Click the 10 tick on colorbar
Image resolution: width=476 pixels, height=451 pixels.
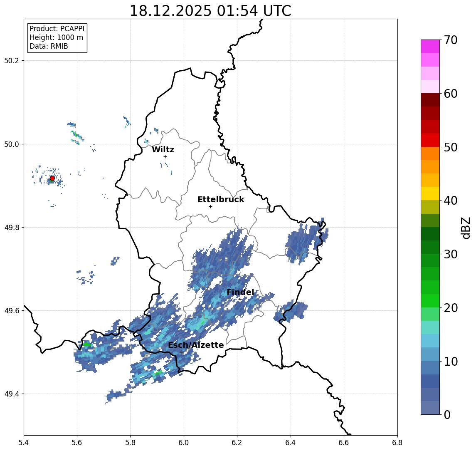pyautogui.click(x=451, y=362)
